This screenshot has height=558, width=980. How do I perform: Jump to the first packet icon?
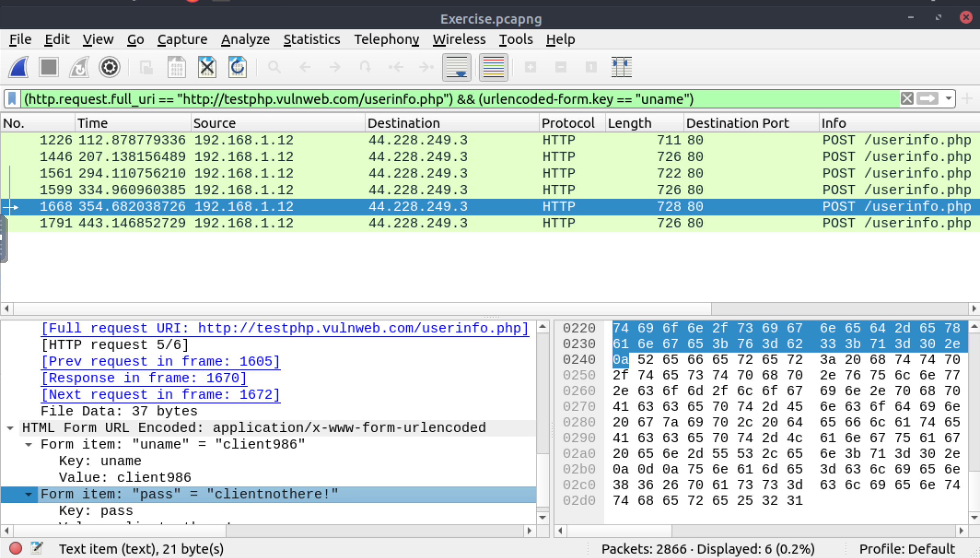[396, 68]
